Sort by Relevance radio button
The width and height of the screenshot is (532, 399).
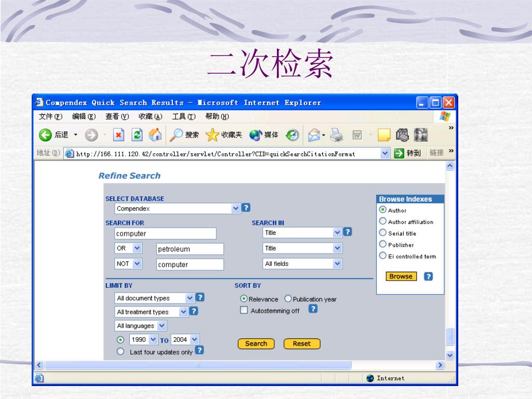[244, 299]
